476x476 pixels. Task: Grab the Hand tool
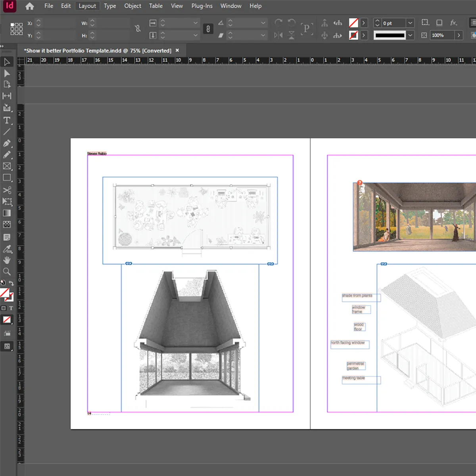7,261
